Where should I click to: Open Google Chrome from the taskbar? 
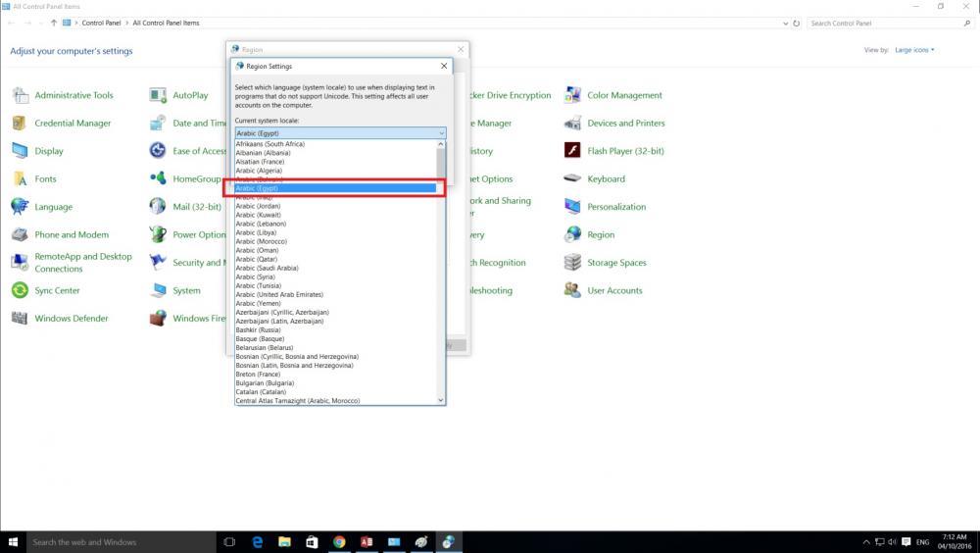pyautogui.click(x=339, y=542)
